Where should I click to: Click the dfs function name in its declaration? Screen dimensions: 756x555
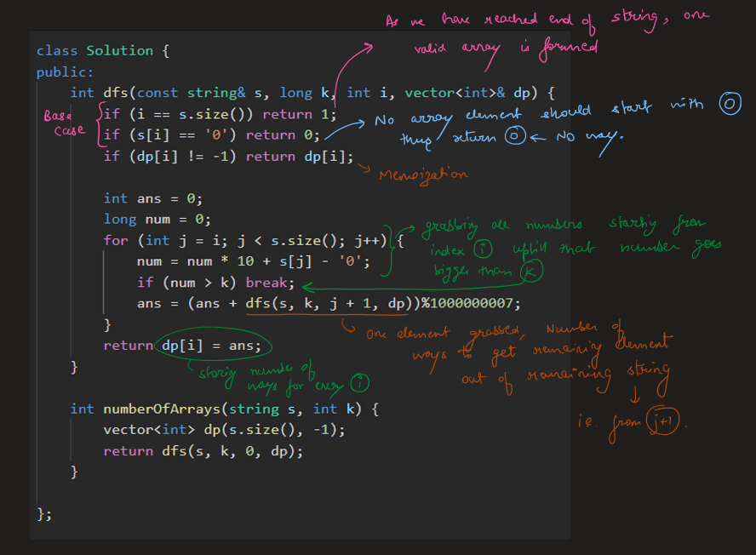click(116, 93)
